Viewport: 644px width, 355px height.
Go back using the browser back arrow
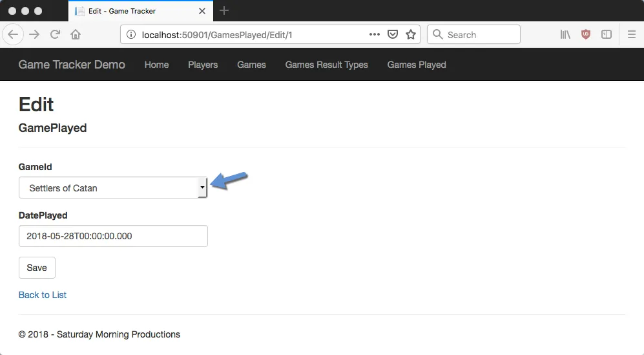[x=13, y=34]
